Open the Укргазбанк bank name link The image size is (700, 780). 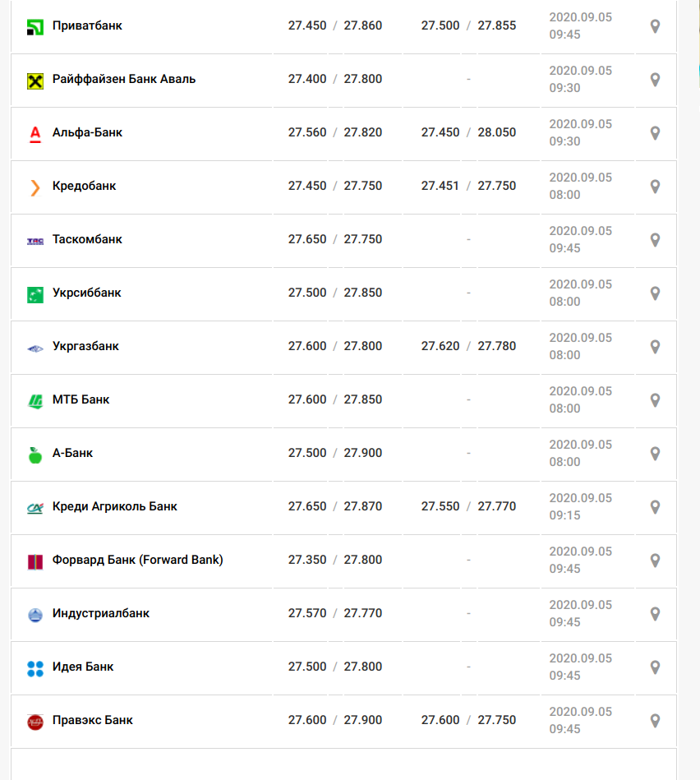click(x=85, y=346)
